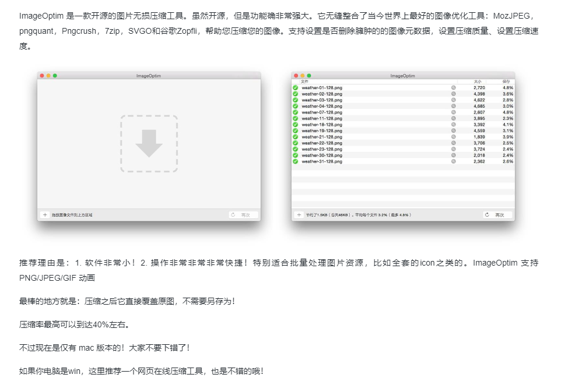Screen dimensions: 565x392
Task: Click the size value 4,398
Action: (x=479, y=94)
